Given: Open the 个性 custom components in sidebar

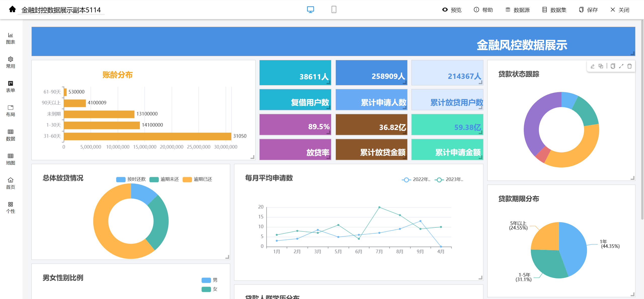Looking at the screenshot, I should (11, 208).
